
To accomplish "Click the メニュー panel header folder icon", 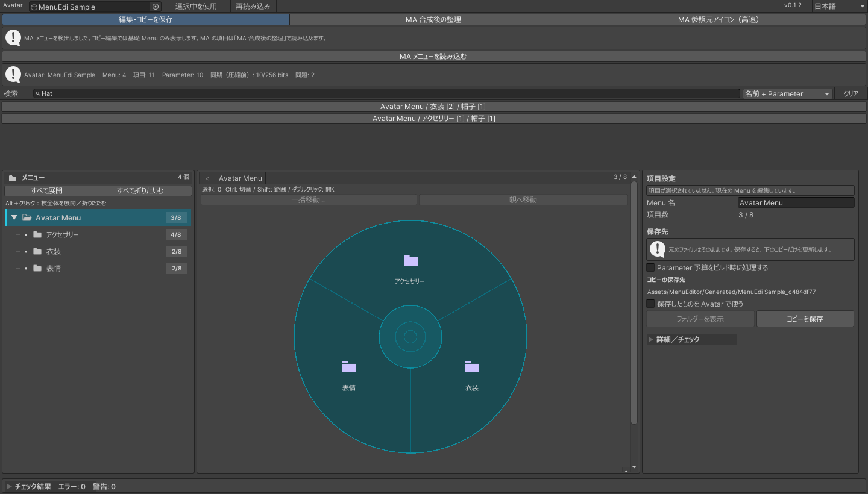I will point(13,178).
